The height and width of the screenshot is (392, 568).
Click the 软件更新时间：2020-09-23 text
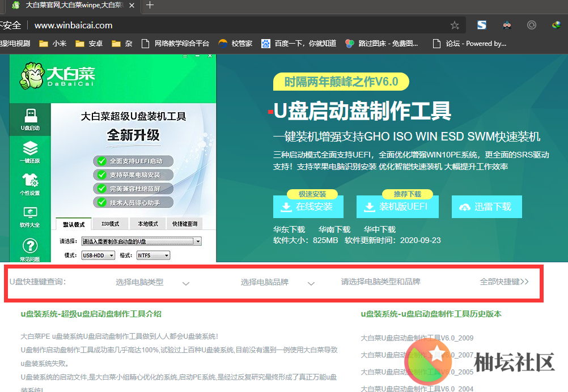click(393, 240)
